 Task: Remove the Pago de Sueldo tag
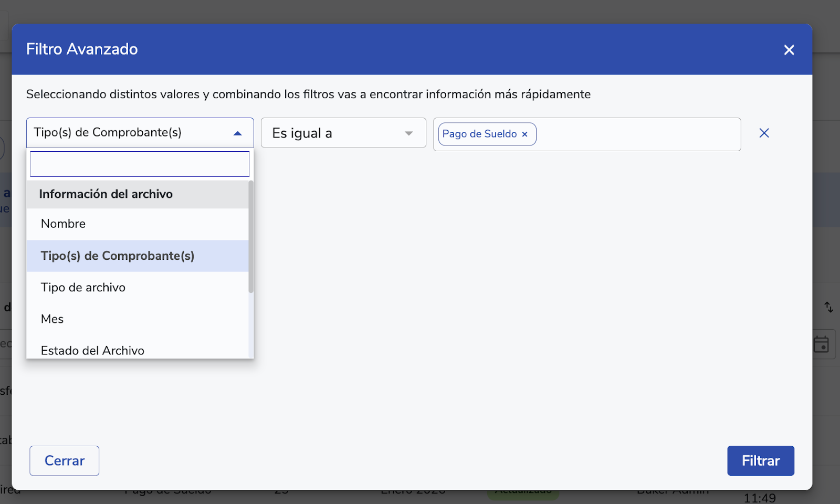[x=524, y=134]
